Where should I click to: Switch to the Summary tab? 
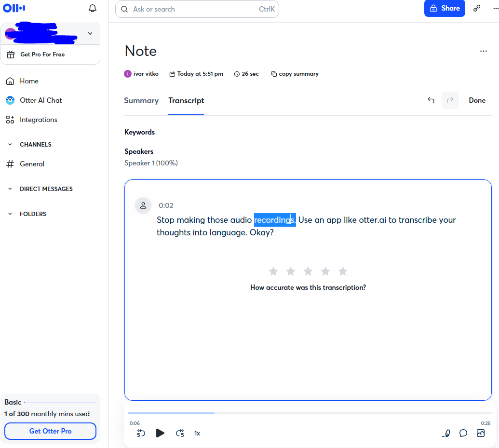[x=141, y=101]
